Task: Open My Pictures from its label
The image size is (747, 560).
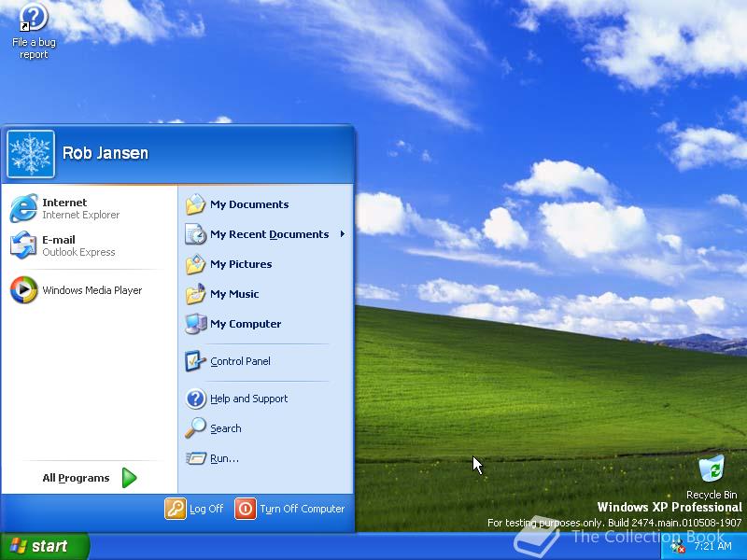Action: (x=241, y=264)
